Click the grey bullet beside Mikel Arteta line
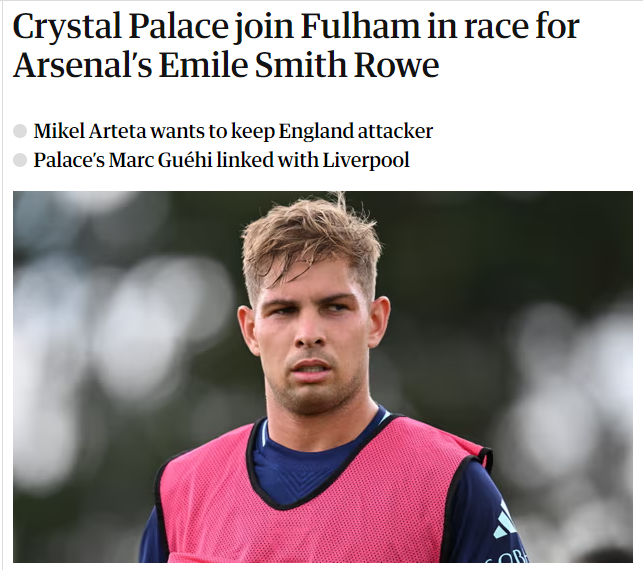This screenshot has width=643, height=570. click(20, 131)
